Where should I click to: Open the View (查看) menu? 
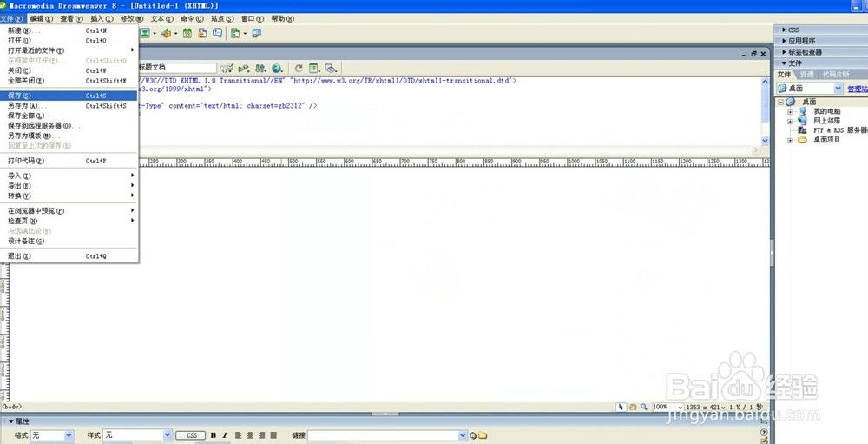point(71,19)
